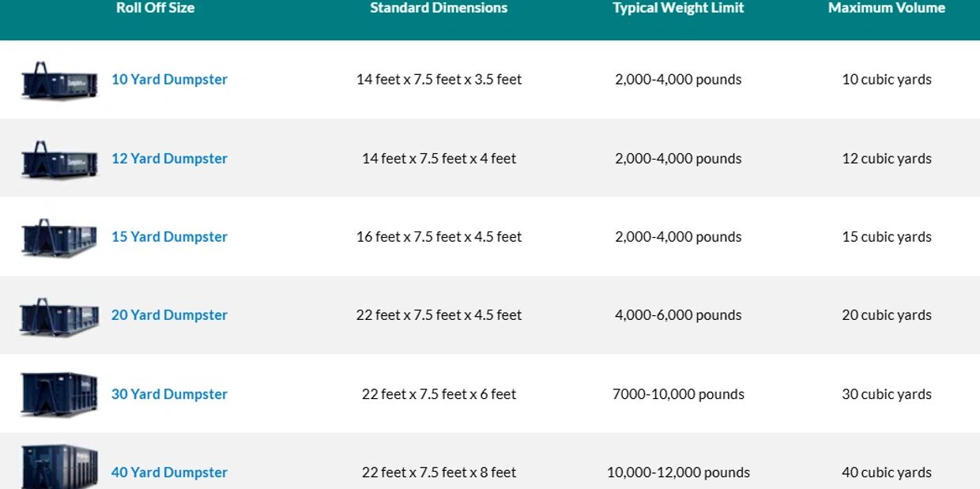980x489 pixels.
Task: Click the Maximum Volume column header
Action: (887, 8)
